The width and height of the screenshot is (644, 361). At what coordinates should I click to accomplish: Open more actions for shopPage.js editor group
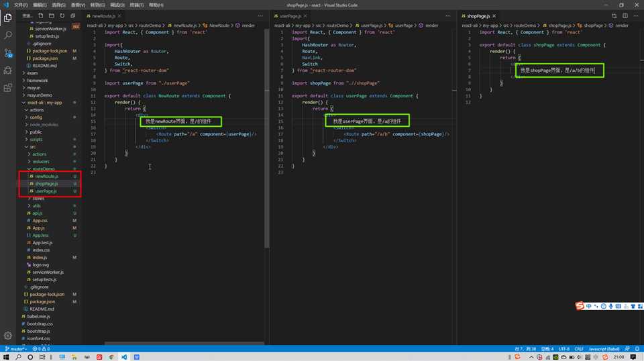click(x=636, y=16)
